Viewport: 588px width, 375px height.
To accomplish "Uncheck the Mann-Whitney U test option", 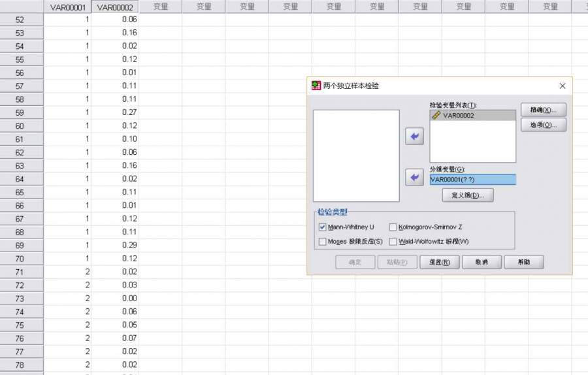I will point(323,227).
